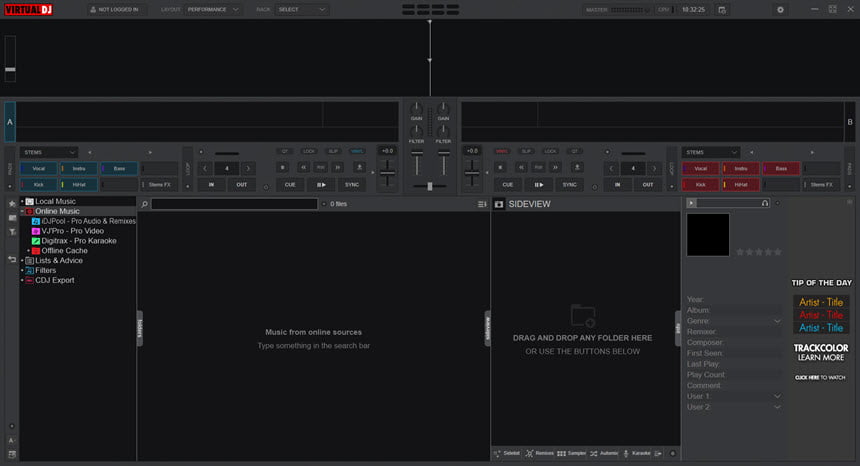Open the Sidelist tab icon below sideview
The width and height of the screenshot is (860, 466).
click(x=497, y=453)
